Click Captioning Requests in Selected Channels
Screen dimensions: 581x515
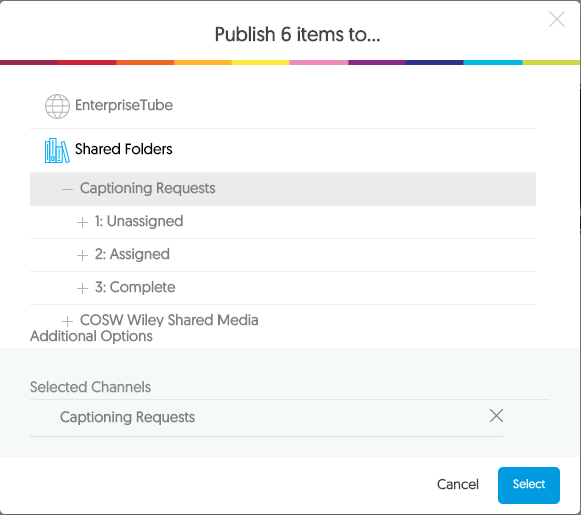[x=127, y=417]
